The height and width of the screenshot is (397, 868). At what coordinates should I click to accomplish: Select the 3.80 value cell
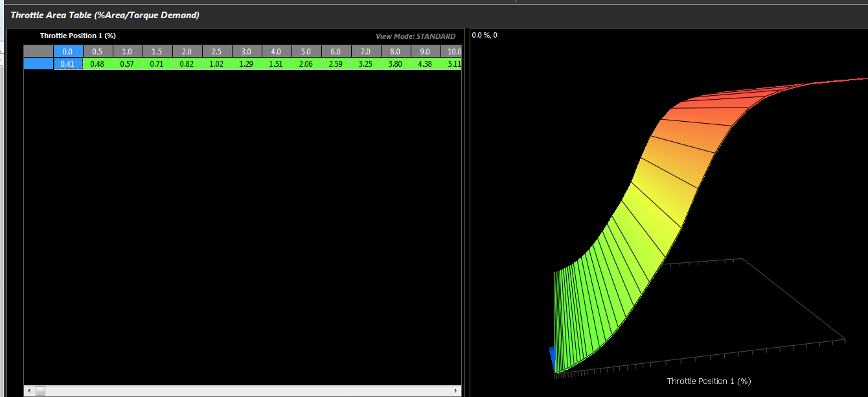click(x=396, y=63)
